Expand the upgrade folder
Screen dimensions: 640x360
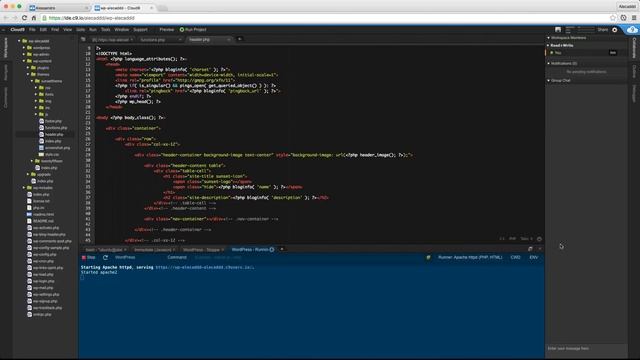click(x=28, y=174)
